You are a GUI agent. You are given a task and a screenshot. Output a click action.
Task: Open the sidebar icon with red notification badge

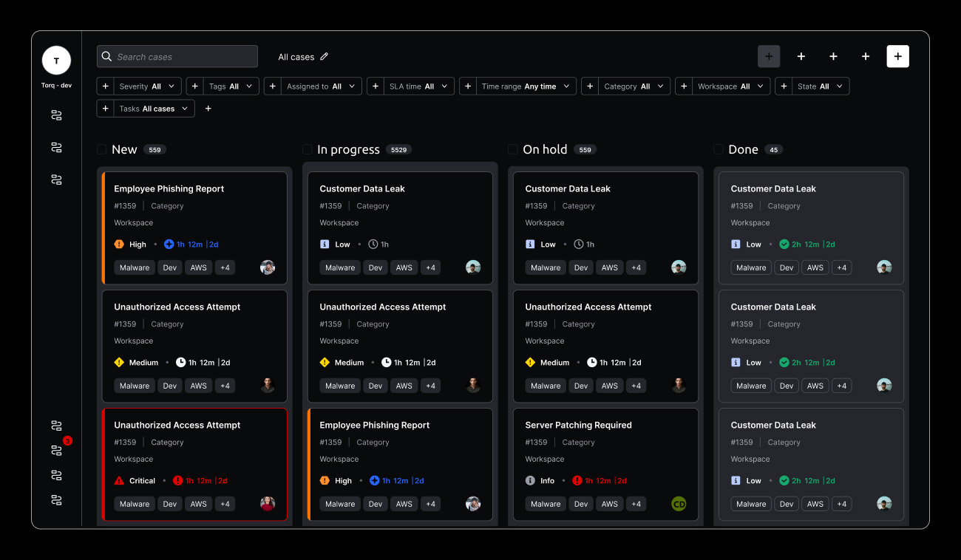[57, 450]
